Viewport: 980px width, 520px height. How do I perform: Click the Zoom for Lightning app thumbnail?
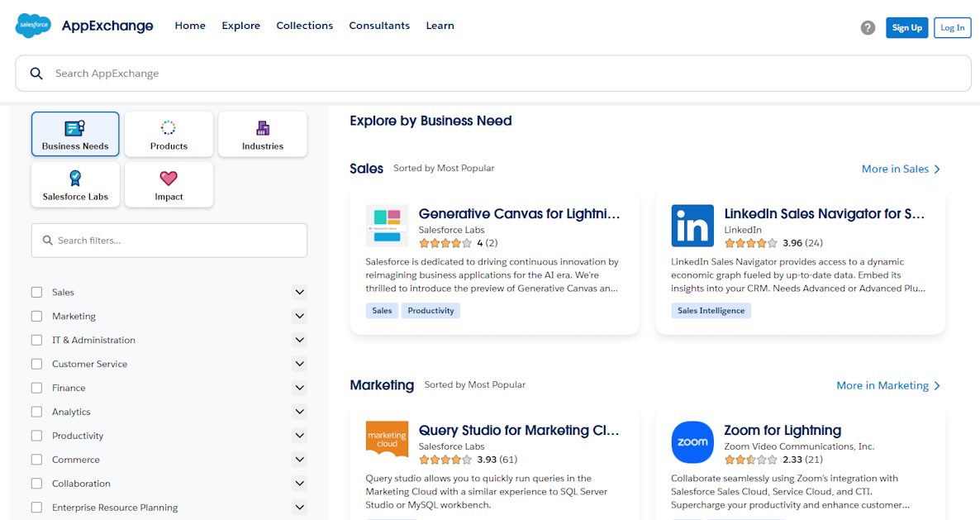tap(692, 442)
